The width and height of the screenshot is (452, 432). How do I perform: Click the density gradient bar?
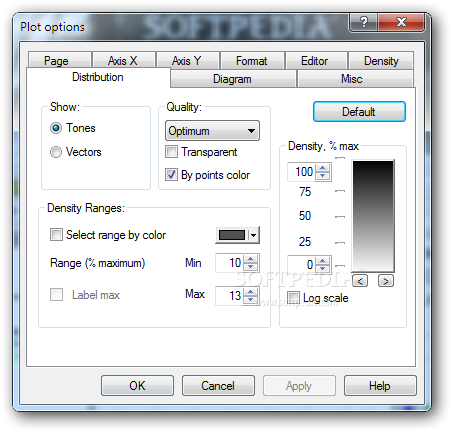[x=373, y=216]
